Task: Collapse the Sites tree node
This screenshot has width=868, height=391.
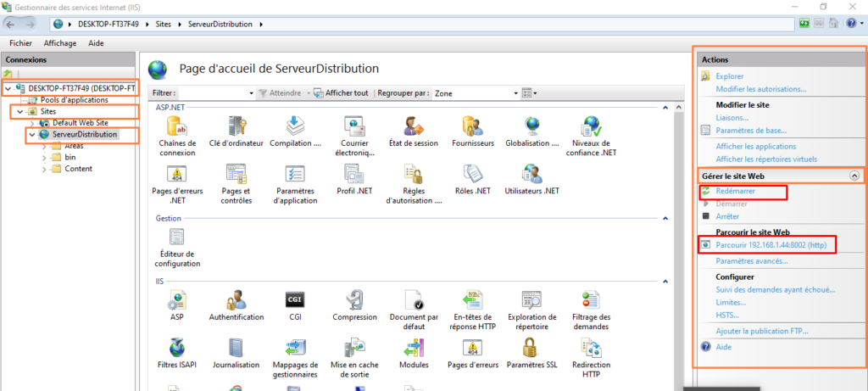Action: 20,111
